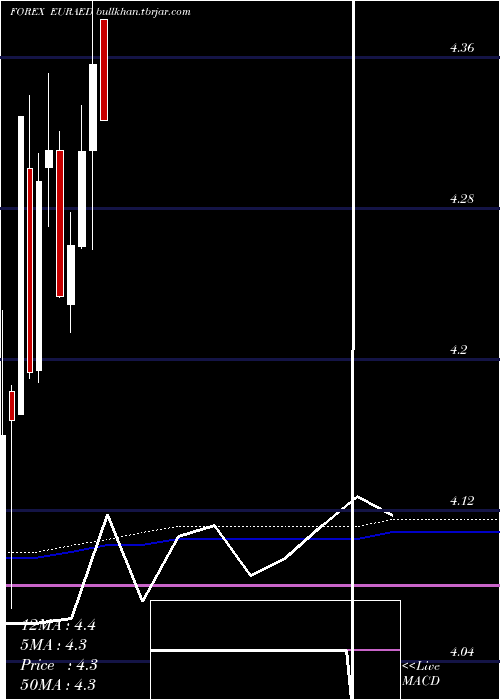
Task: Click the 12MA : 4.4 readout
Action: click(x=58, y=625)
